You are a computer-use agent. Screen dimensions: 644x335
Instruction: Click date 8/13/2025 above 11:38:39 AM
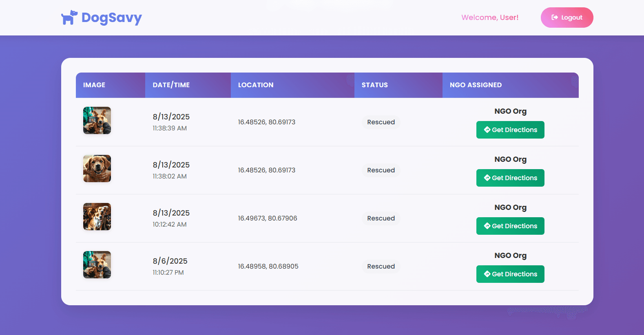click(171, 117)
